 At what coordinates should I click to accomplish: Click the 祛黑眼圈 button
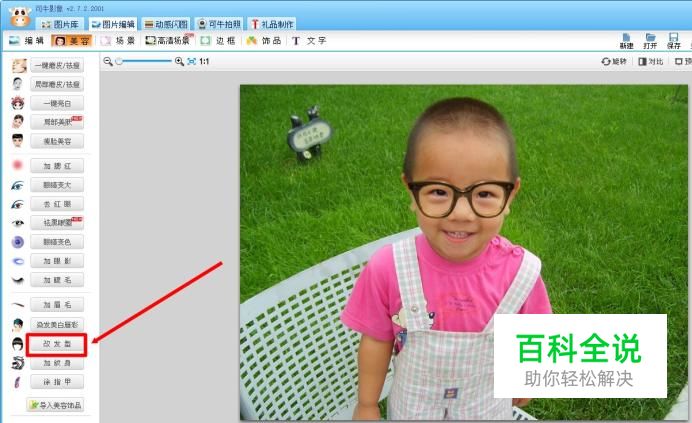click(x=57, y=223)
